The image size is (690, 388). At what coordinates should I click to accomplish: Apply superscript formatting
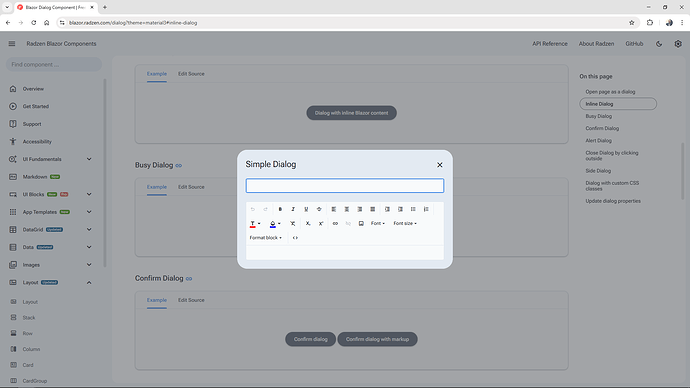tap(321, 223)
